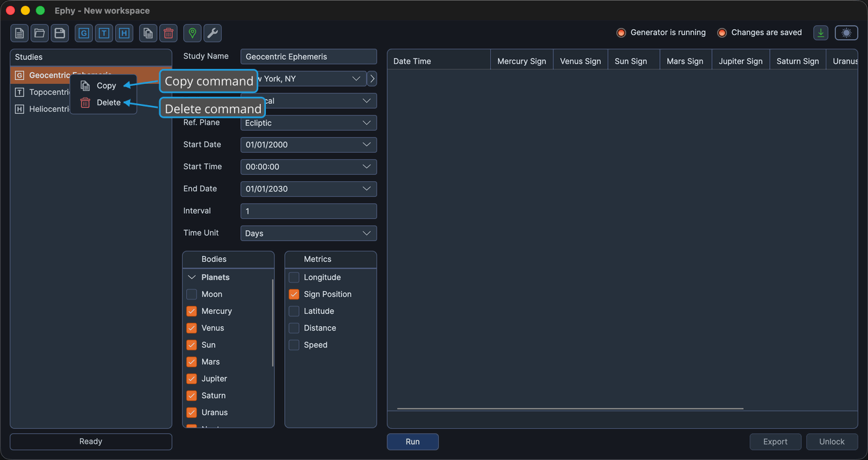
Task: Open the End Date picker
Action: point(309,189)
